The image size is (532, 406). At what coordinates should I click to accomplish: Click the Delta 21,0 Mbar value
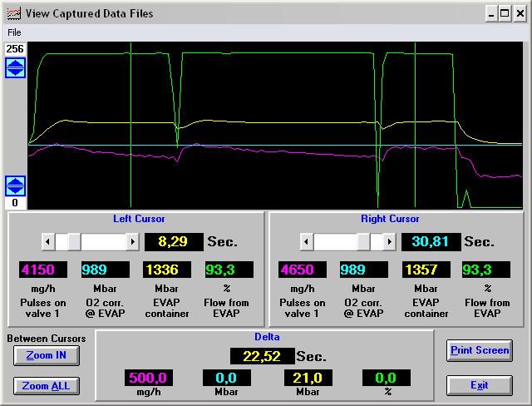[308, 378]
